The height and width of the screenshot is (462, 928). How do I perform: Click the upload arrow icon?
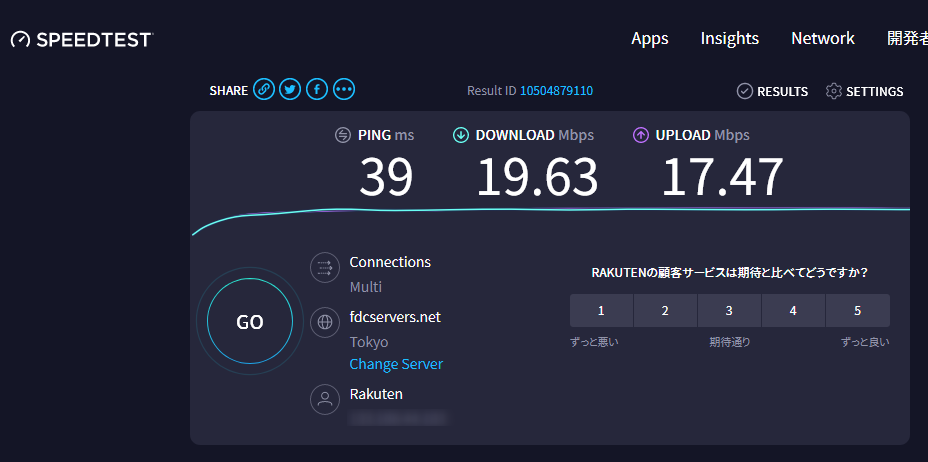640,135
